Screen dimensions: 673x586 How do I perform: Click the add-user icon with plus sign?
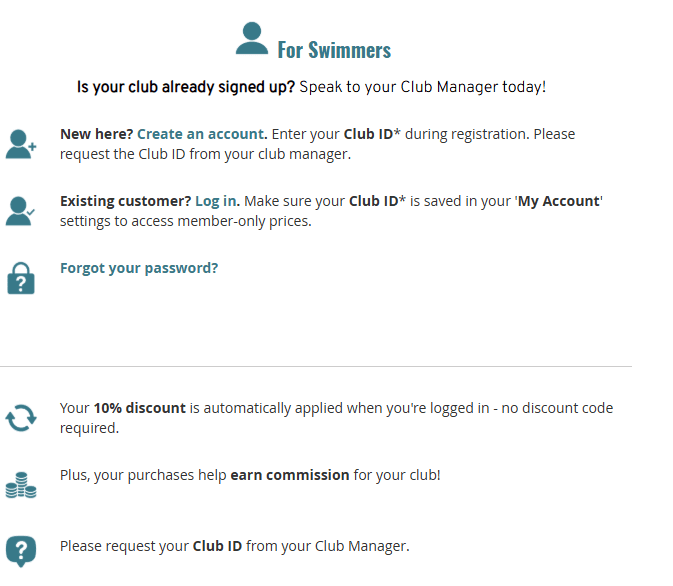point(21,144)
